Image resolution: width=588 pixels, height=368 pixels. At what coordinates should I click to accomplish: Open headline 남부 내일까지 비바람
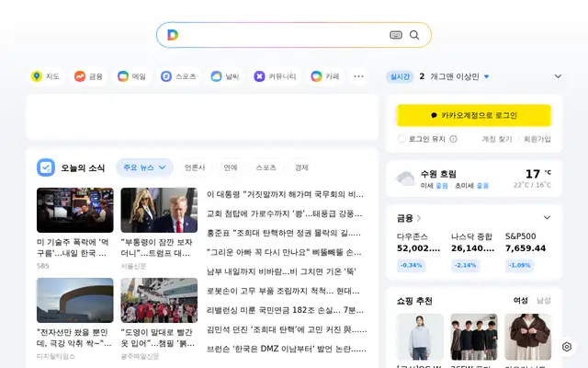pyautogui.click(x=281, y=271)
